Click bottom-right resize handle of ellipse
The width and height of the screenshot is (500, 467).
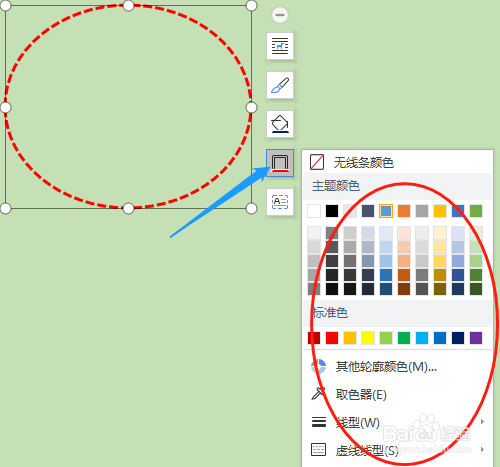pyautogui.click(x=251, y=209)
